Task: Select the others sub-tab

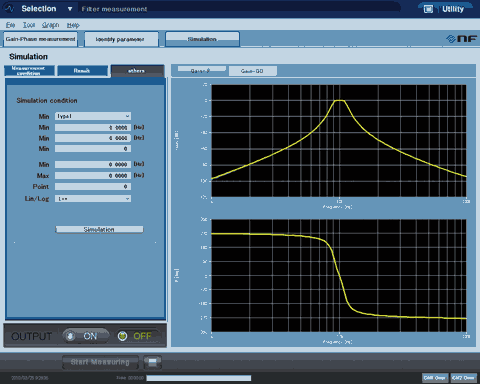Action: point(137,71)
